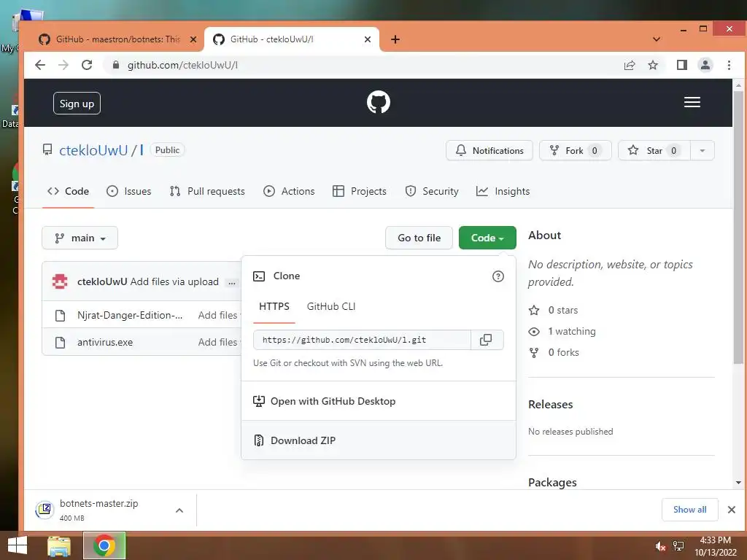The image size is (747, 560).
Task: Click Show all downloads
Action: click(x=689, y=510)
